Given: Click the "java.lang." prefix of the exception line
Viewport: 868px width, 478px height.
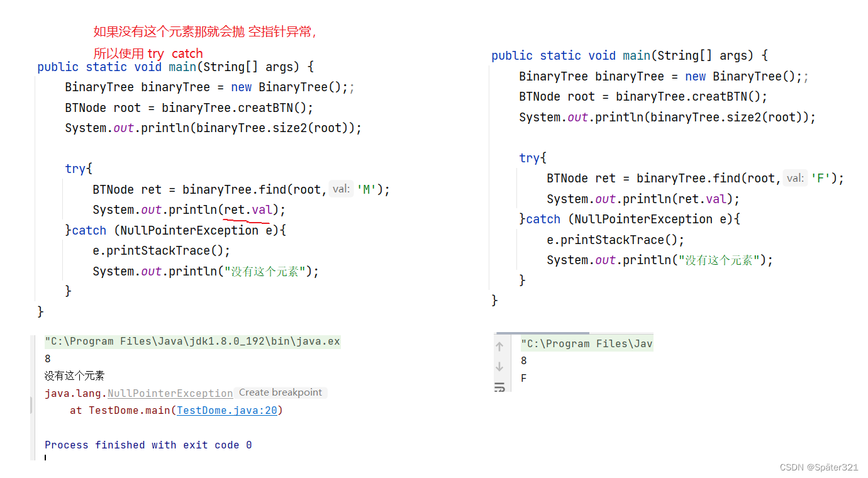Looking at the screenshot, I should 76,393.
